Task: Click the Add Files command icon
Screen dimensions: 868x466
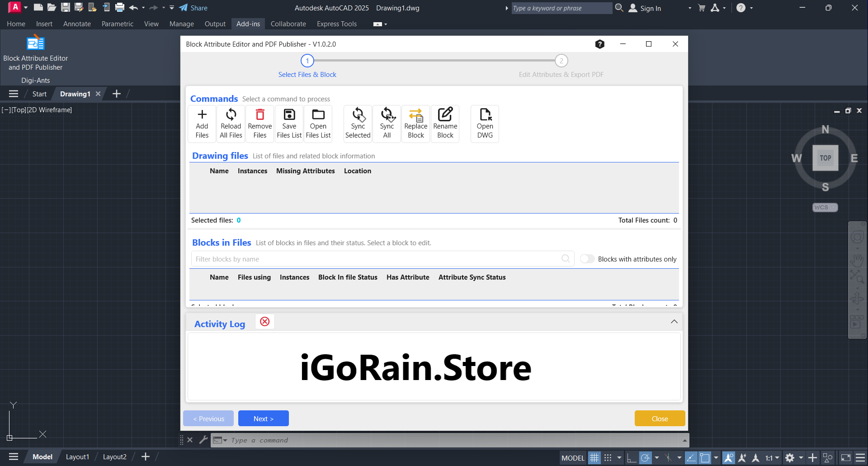Action: pyautogui.click(x=202, y=124)
